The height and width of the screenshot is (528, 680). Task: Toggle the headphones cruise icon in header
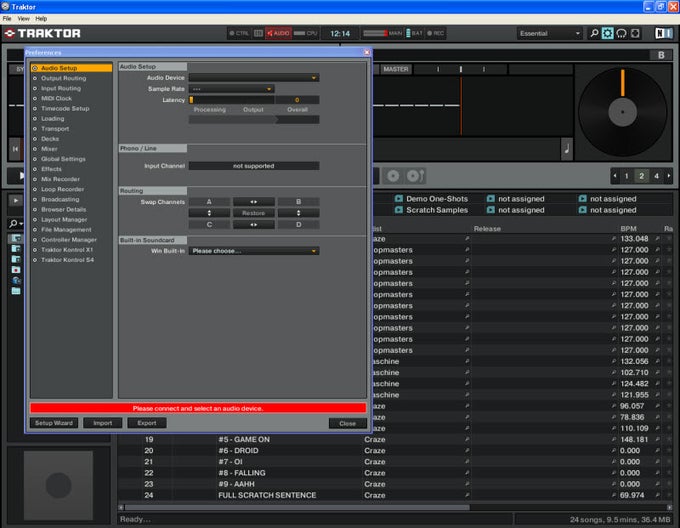pos(621,33)
